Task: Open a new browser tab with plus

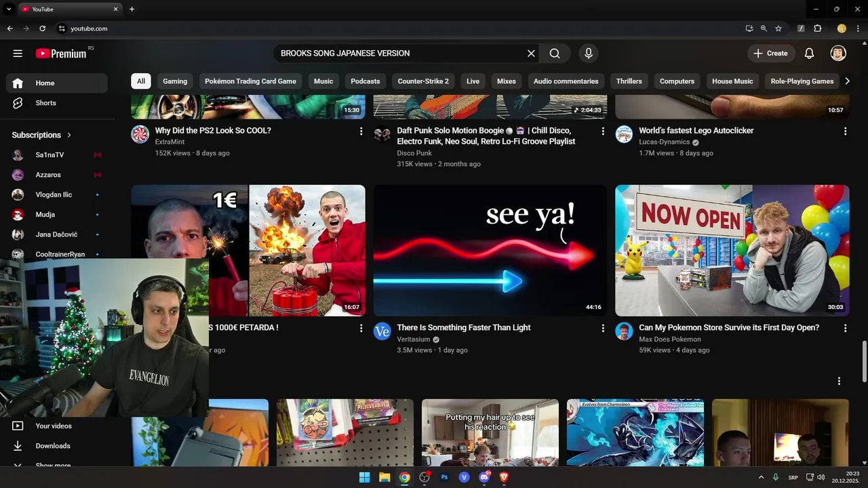Action: point(132,9)
